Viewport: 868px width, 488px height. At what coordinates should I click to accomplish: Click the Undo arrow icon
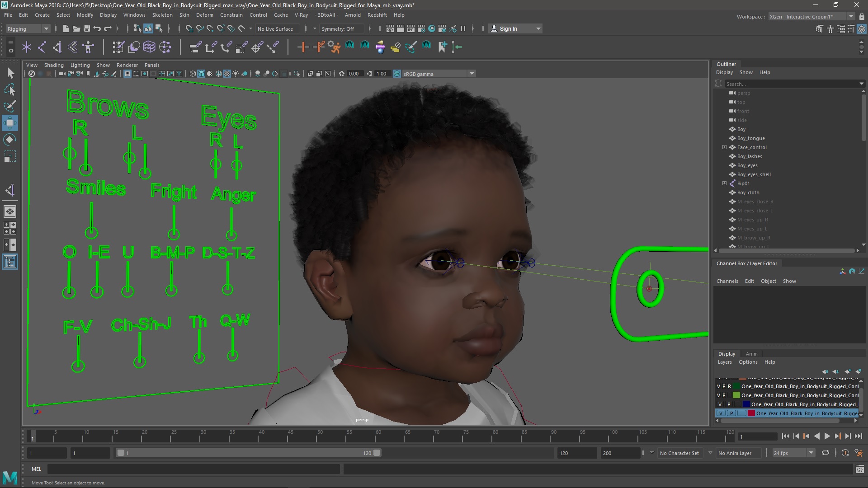[x=97, y=28]
